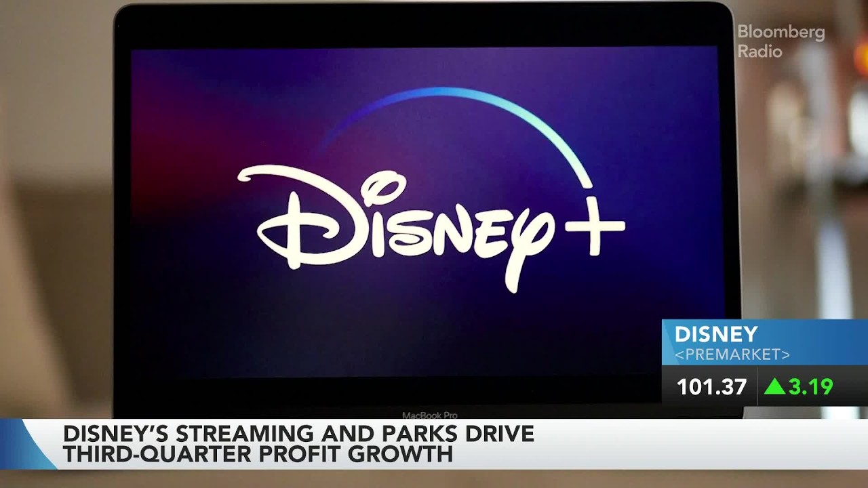Click the <PREMARKET> label
868x488 pixels.
point(732,354)
